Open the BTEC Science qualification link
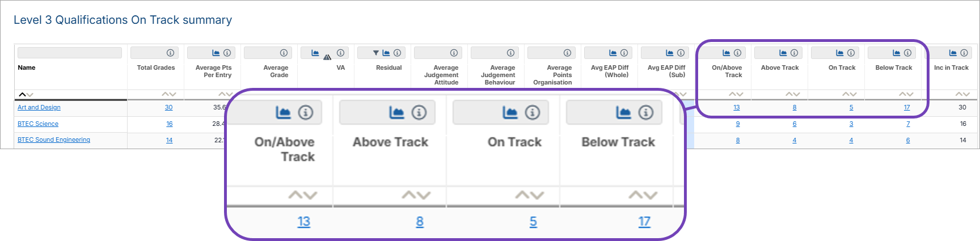This screenshot has height=241, width=980. [x=37, y=124]
